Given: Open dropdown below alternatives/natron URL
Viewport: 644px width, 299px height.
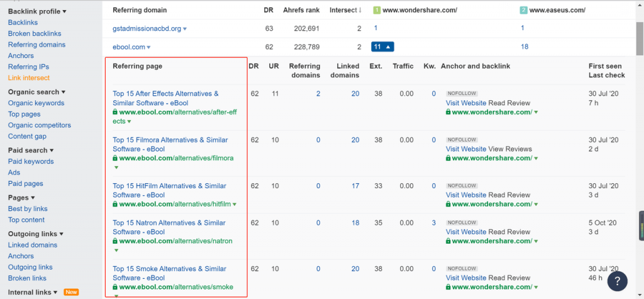Looking at the screenshot, I should [116, 251].
